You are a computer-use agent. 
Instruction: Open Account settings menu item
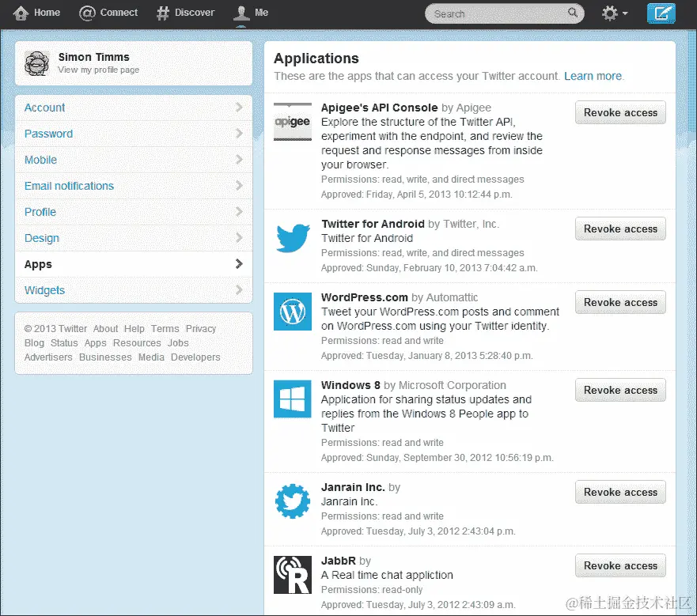[x=134, y=108]
